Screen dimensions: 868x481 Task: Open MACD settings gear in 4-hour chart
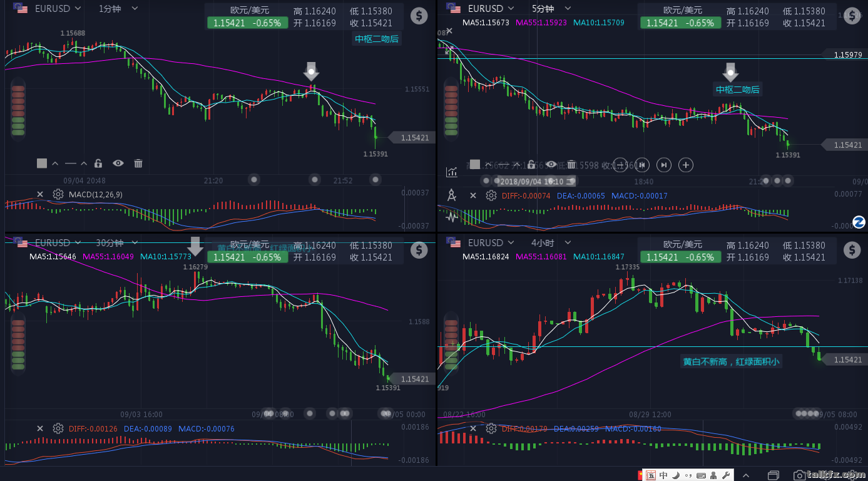tap(491, 429)
